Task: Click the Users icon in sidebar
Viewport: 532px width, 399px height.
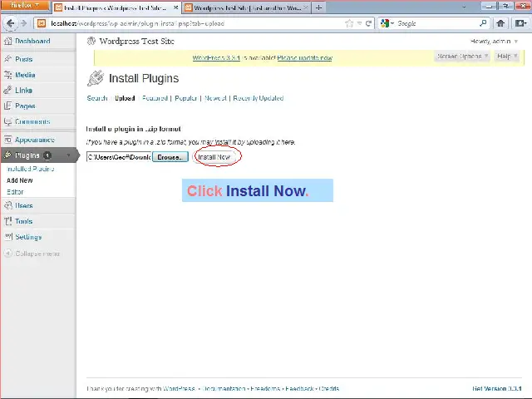Action: pos(7,205)
